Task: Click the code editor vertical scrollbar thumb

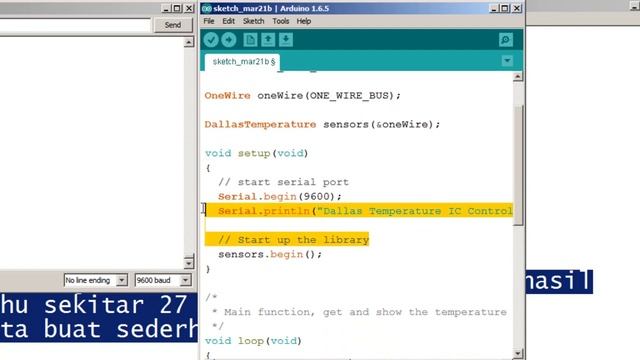Action: coord(518,165)
